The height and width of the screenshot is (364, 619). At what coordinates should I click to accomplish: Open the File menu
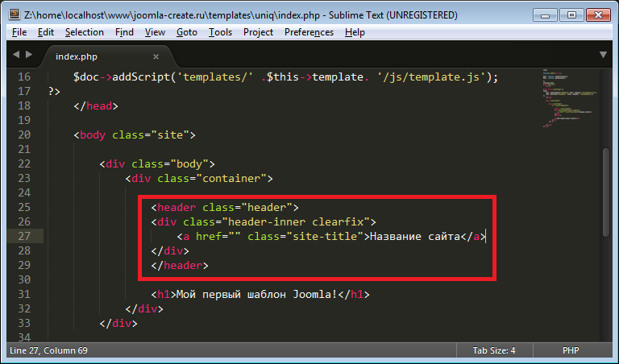pos(20,32)
